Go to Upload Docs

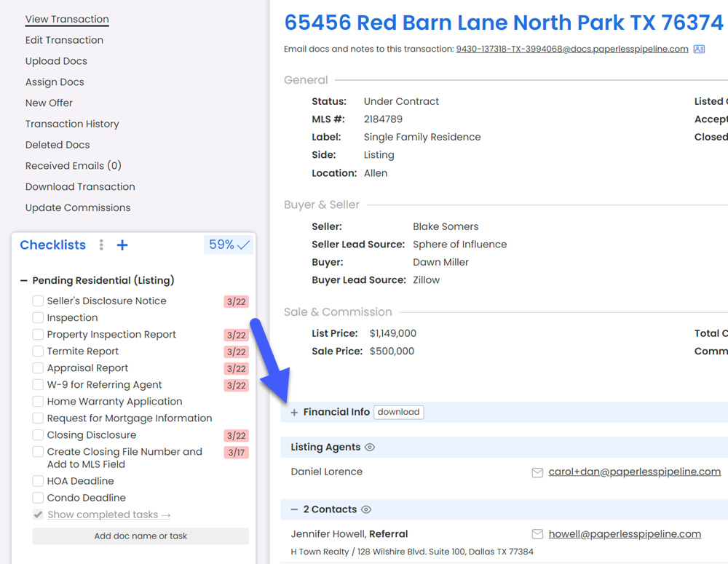[56, 61]
